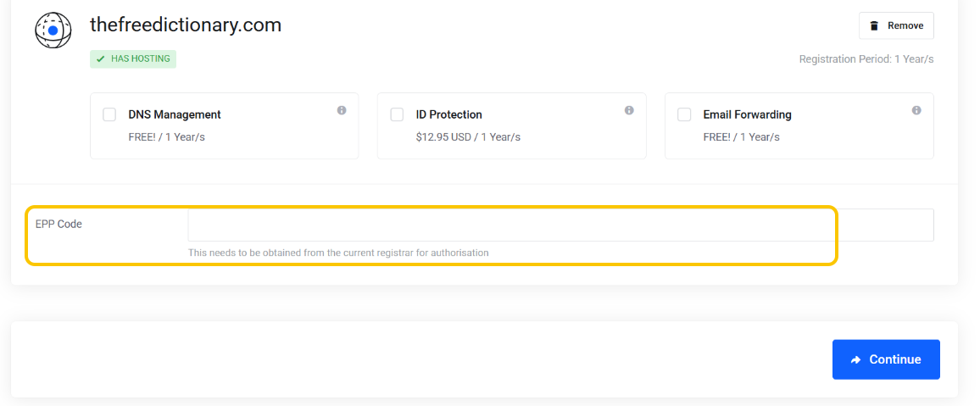Remove the thefreedictionary.com domain
Screen dimensions: 980x406
point(896,25)
